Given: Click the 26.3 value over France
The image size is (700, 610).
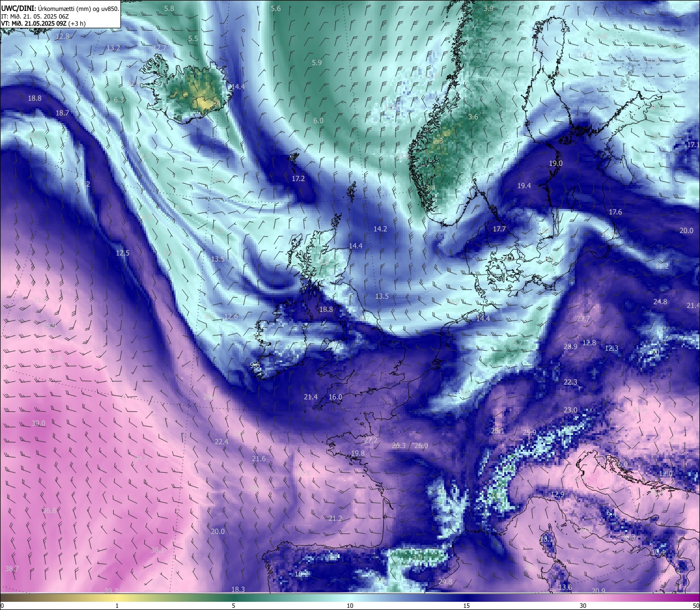Looking at the screenshot, I should click(x=399, y=446).
